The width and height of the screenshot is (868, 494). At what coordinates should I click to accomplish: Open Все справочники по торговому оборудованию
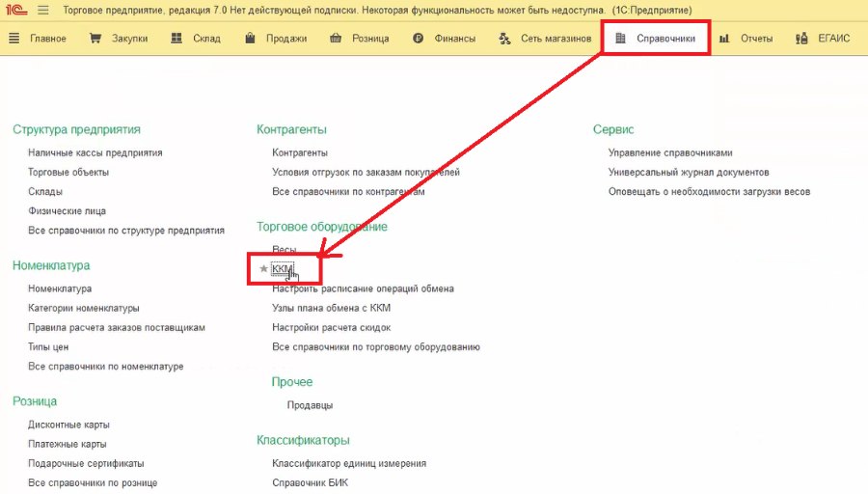tap(376, 346)
